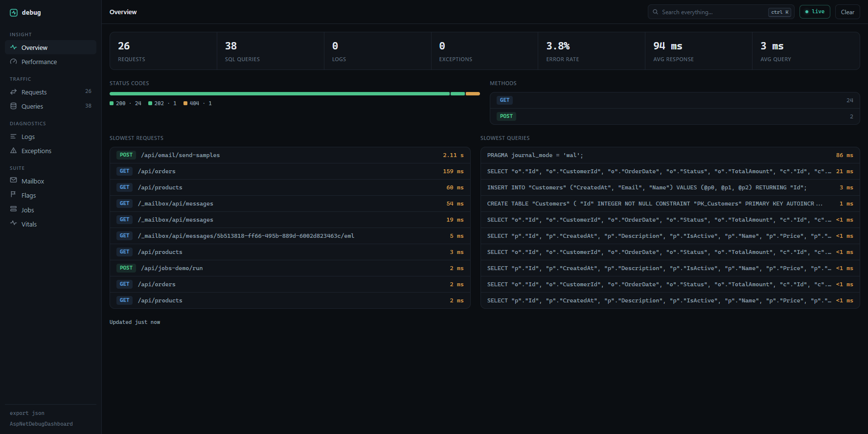This screenshot has height=434, width=868.
Task: Open the Overview page in sidebar
Action: tap(50, 47)
